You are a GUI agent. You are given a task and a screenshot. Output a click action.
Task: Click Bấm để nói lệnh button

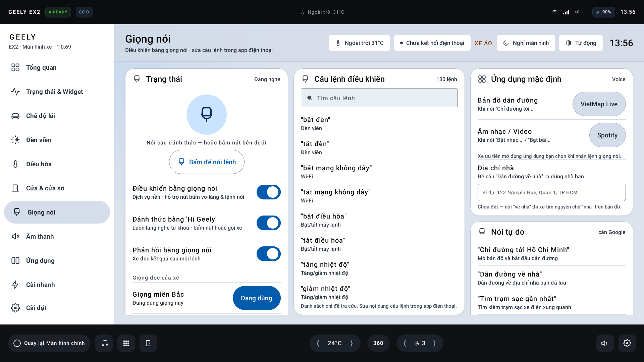tap(207, 162)
